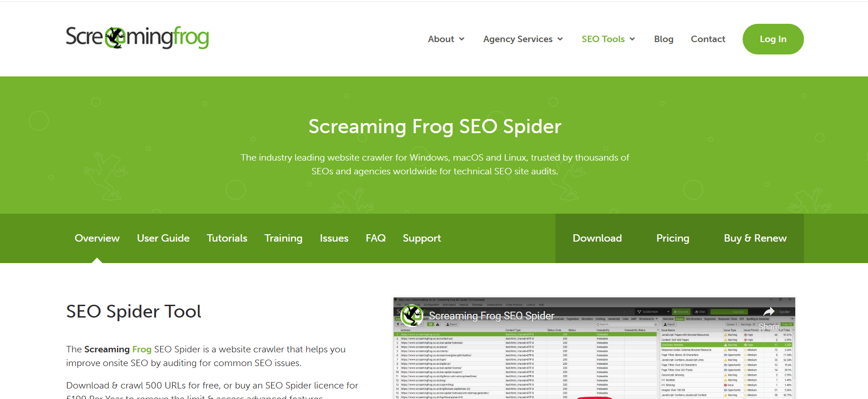Screen dimensions: 868x399
Task: Open the 'Screaming Frog SEO Spider' video title
Action: 491,316
